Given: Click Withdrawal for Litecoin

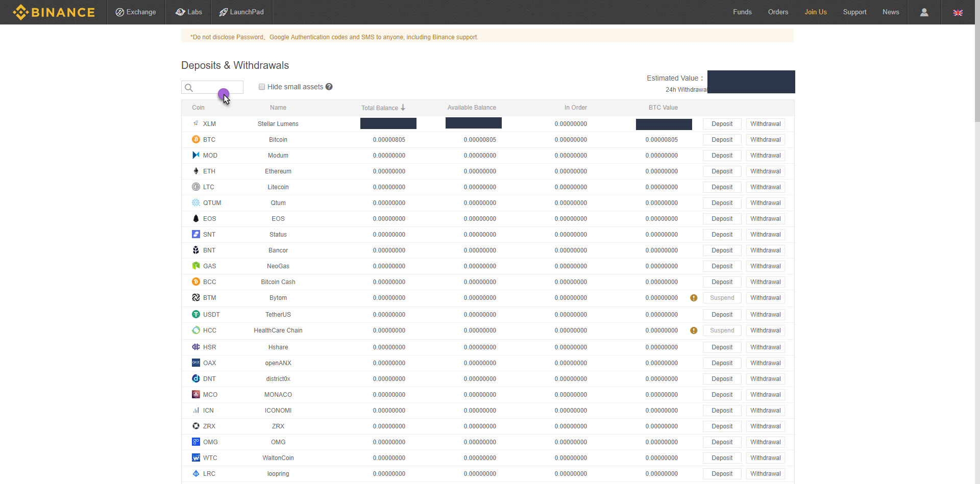Looking at the screenshot, I should tap(766, 187).
